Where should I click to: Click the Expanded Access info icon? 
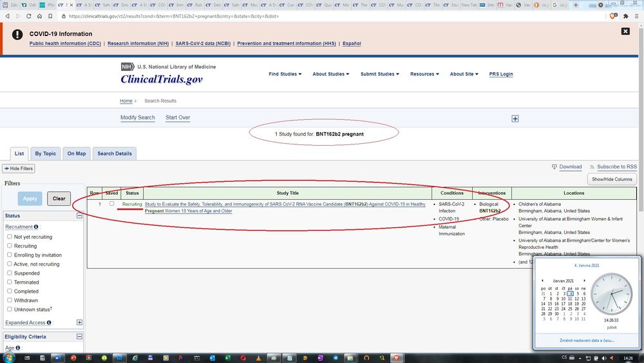[49, 323]
